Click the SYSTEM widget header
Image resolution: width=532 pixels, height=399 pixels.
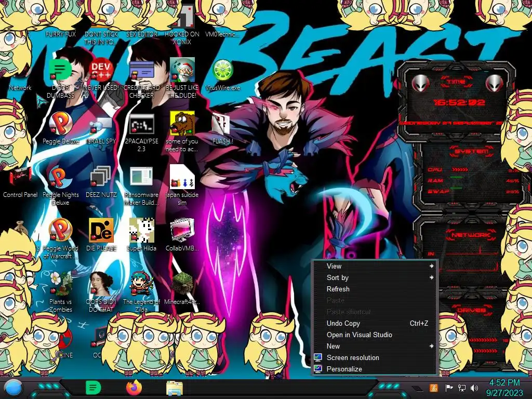point(471,151)
